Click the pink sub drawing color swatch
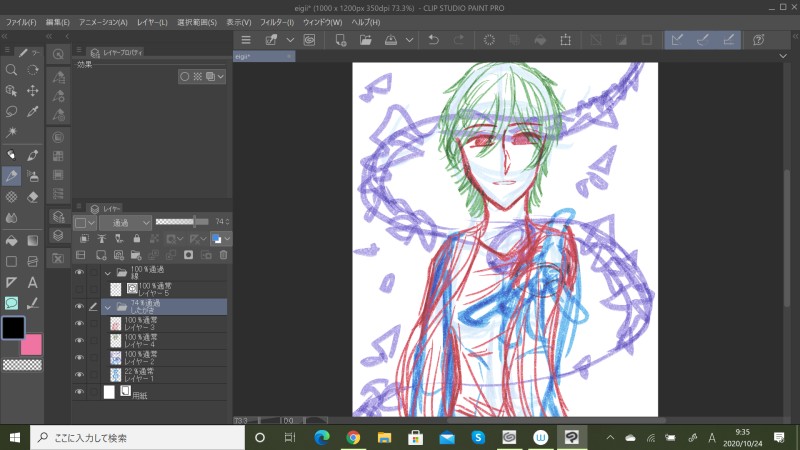The image size is (800, 450). (33, 346)
